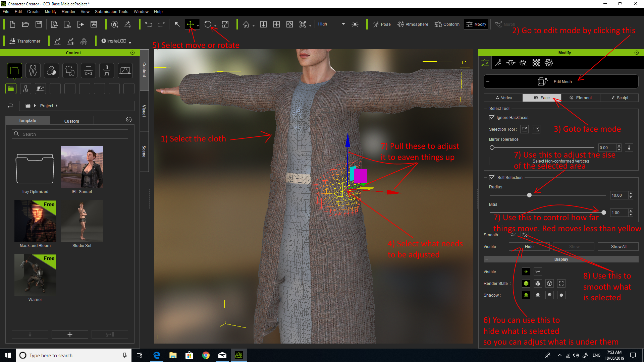Viewport: 644px width, 362px height.
Task: Expand the Move tool dropdown arrow
Action: pyautogui.click(x=198, y=26)
